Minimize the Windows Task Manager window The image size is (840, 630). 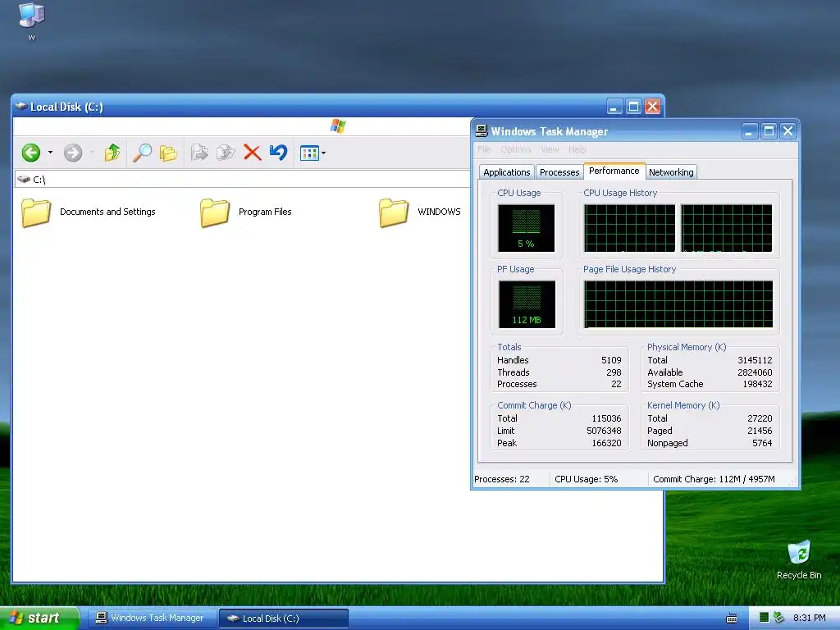pyautogui.click(x=749, y=131)
